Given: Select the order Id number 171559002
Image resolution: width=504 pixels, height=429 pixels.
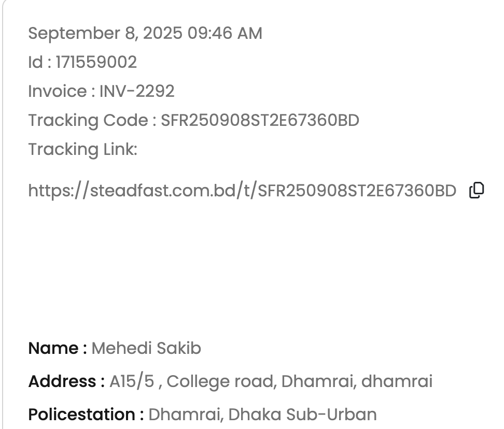Looking at the screenshot, I should tap(96, 62).
